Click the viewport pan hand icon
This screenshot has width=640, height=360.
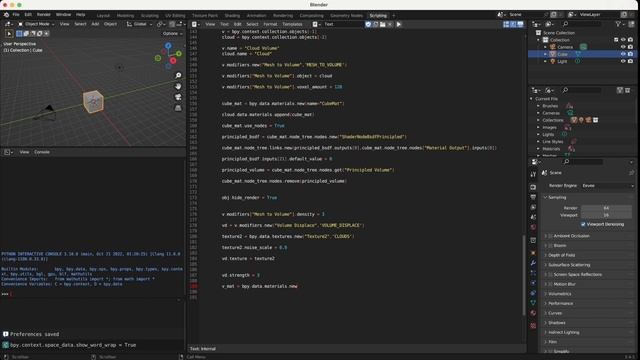coord(178,87)
